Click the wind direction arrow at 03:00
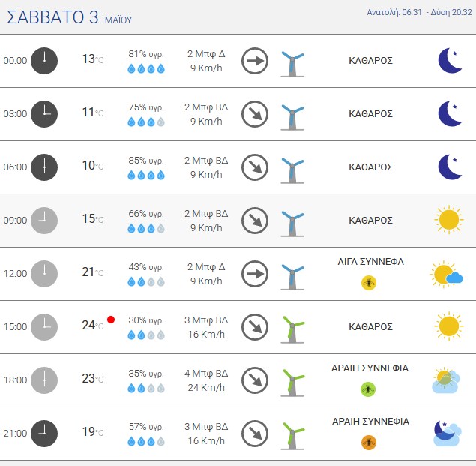The width and height of the screenshot is (476, 466). pos(255,114)
